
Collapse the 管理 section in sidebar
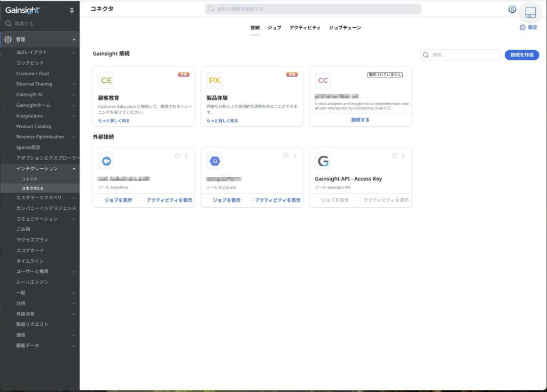(x=74, y=40)
